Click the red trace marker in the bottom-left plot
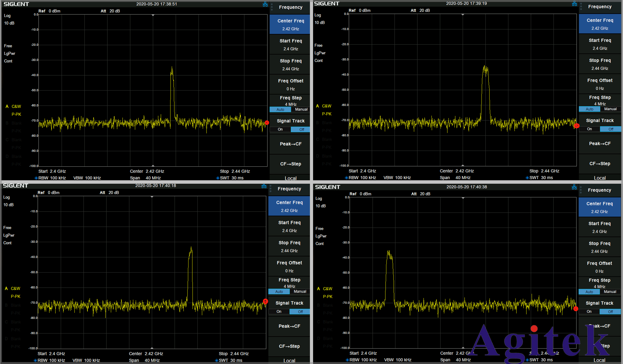This screenshot has width=623, height=364. 265,301
